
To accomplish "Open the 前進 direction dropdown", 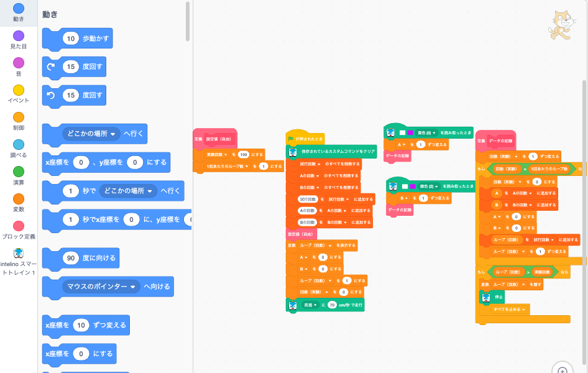I will [310, 305].
